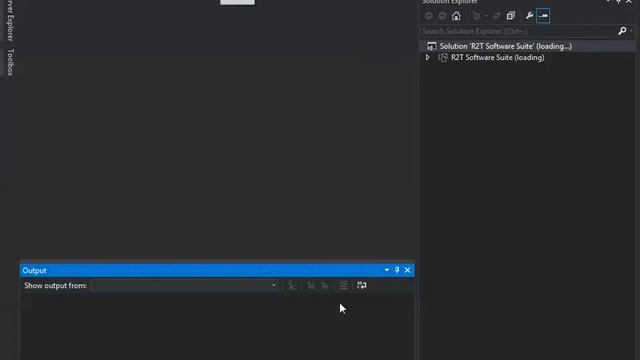
Task: Open the search options dropdown arrow
Action: pyautogui.click(x=631, y=31)
